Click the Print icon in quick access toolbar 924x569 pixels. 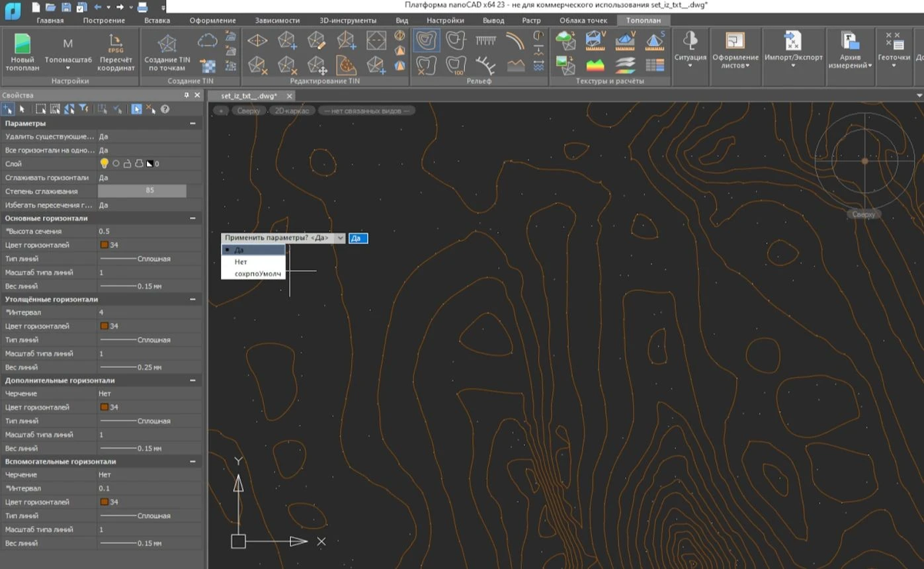142,7
